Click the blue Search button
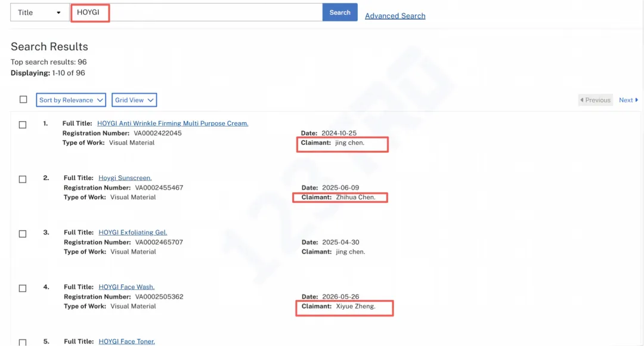 point(340,13)
